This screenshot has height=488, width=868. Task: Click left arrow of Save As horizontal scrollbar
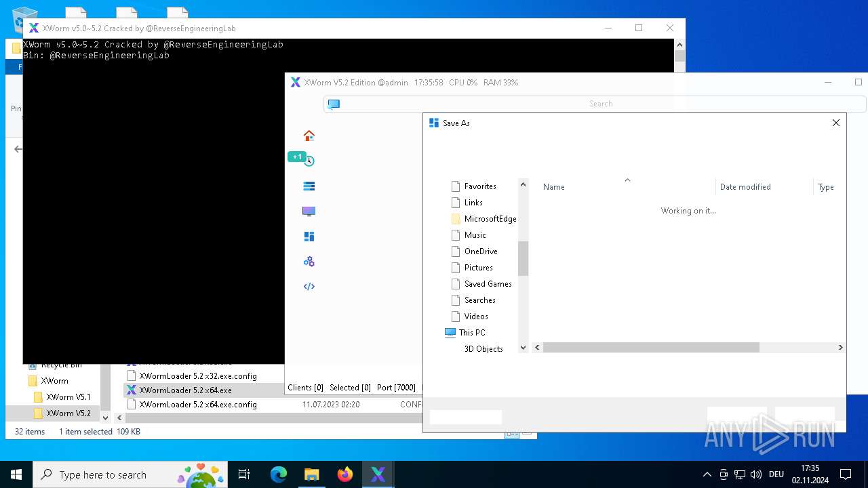pyautogui.click(x=537, y=347)
